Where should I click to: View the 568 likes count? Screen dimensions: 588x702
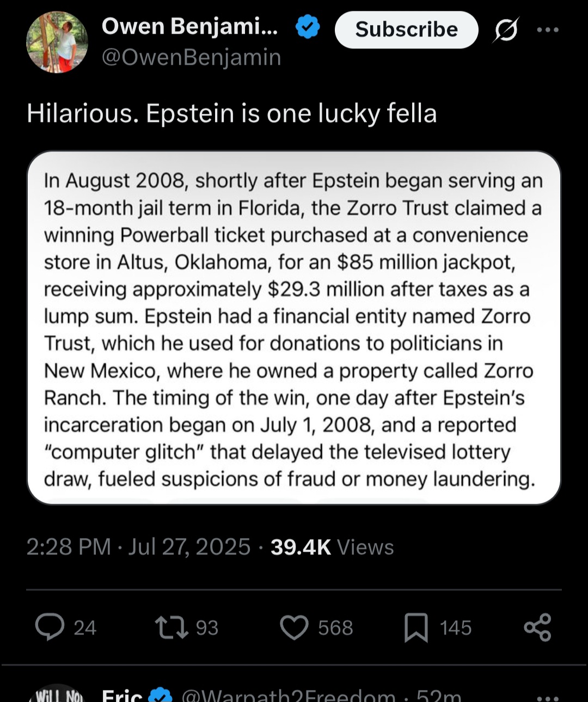click(335, 628)
